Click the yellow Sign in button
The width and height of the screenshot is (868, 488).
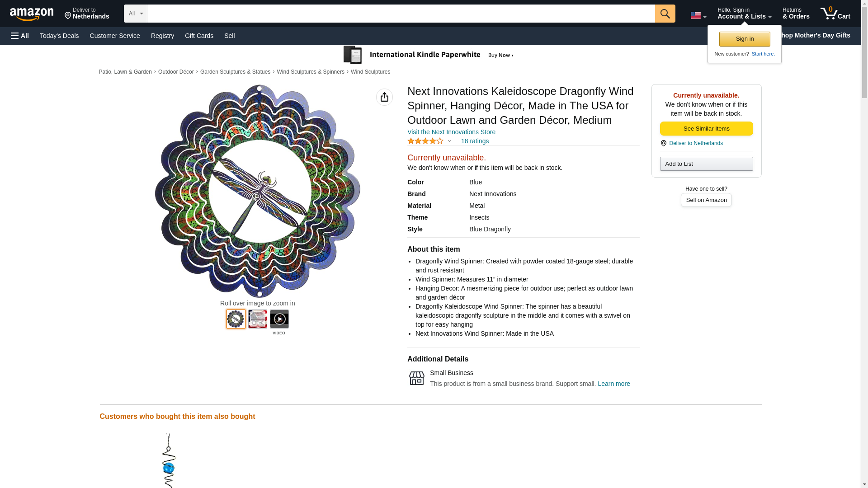[744, 39]
